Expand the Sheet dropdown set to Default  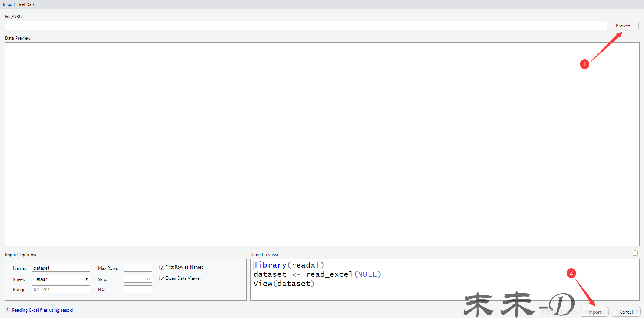tap(61, 279)
